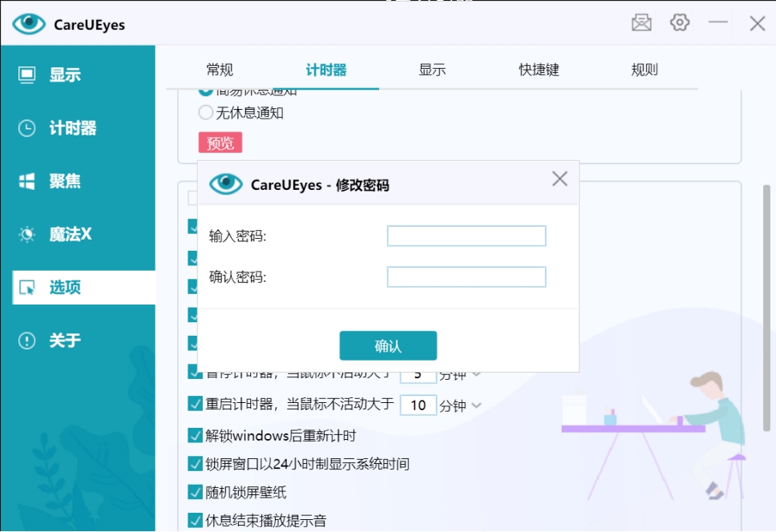The image size is (776, 532).
Task: Click the Magic X sun icon
Action: coord(27,235)
